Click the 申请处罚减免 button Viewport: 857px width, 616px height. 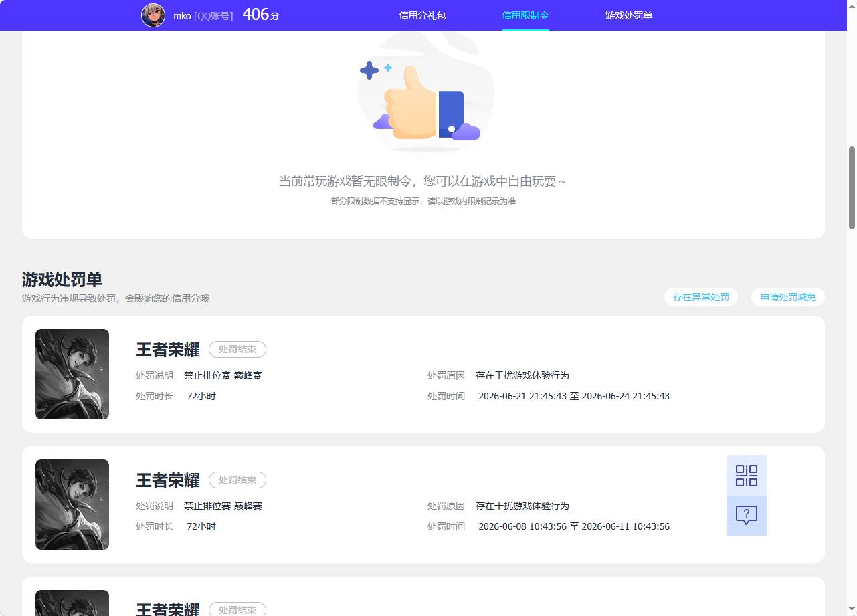coord(788,297)
